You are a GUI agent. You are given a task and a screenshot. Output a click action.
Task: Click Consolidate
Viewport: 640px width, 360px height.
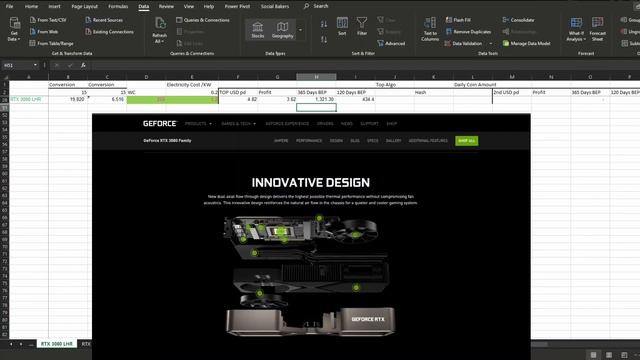tap(518, 20)
